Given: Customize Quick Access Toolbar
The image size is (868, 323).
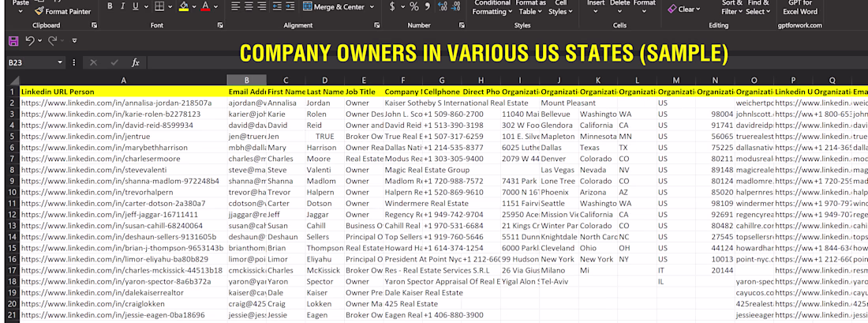Looking at the screenshot, I should click(74, 40).
